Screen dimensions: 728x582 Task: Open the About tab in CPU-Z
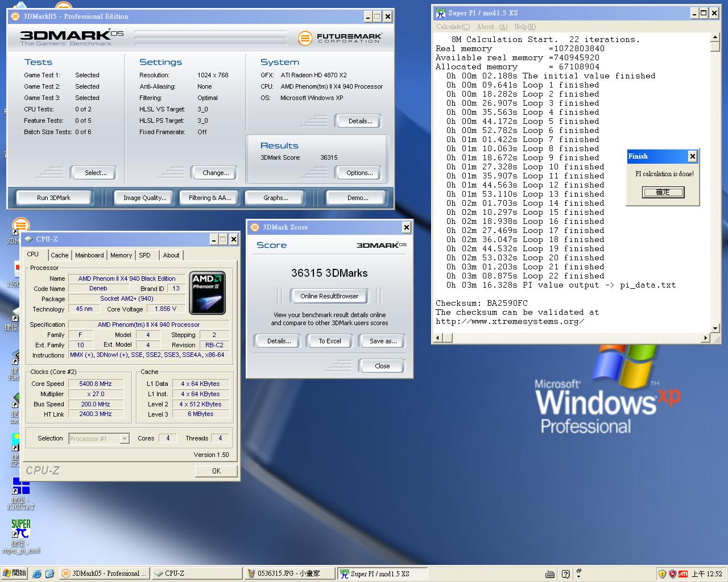click(171, 255)
